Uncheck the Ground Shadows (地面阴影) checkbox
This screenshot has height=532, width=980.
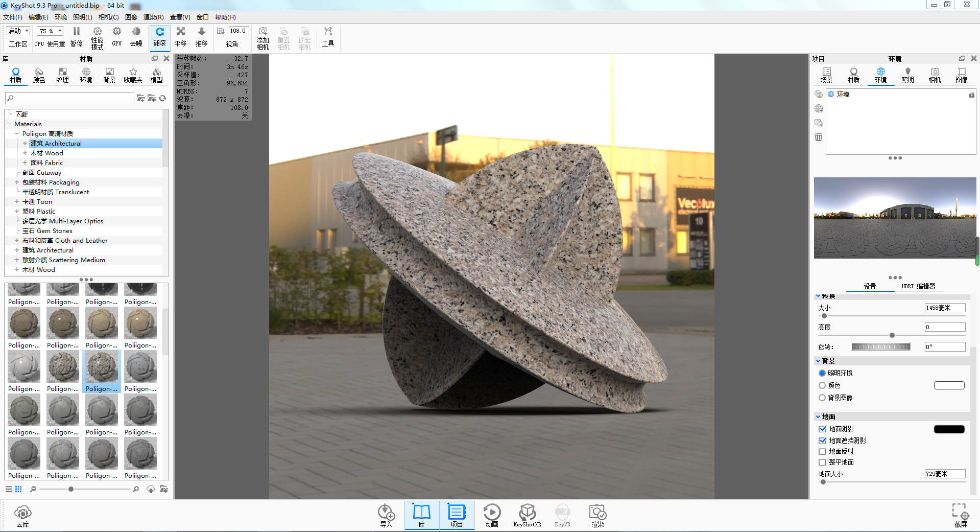(x=822, y=429)
